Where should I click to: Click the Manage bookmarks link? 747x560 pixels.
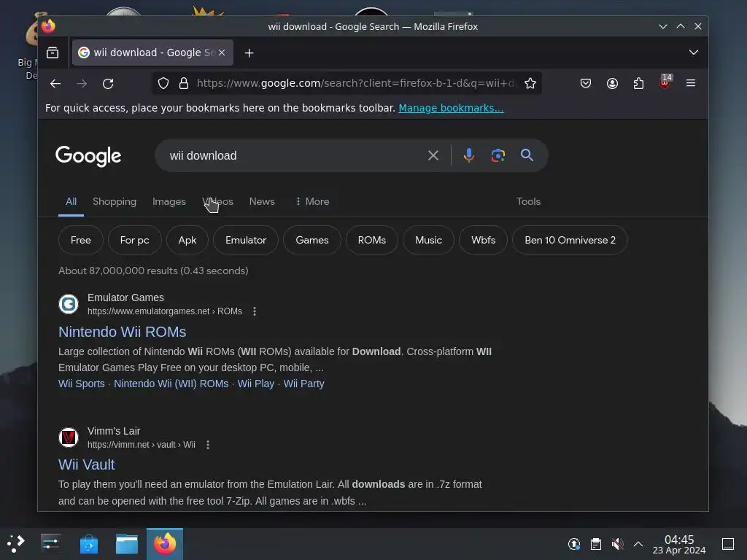(x=451, y=108)
